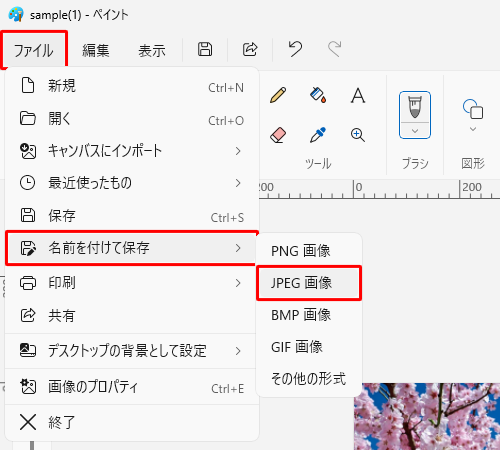
Task: Choose 開く from the File menu
Action: pyautogui.click(x=132, y=118)
